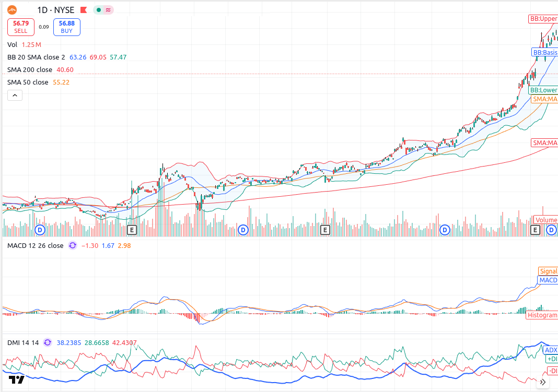Image resolution: width=558 pixels, height=392 pixels.
Task: Select the SMA 200 close legend entry
Action: (x=30, y=69)
